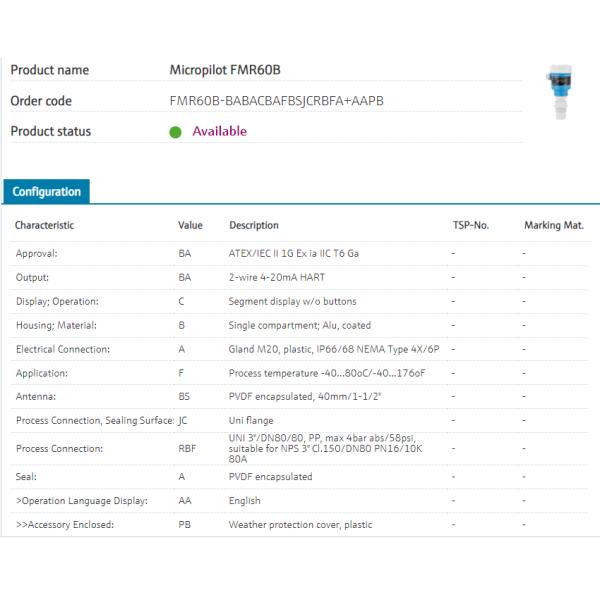Select the Approval row characteristic
This screenshot has height=600, width=600.
pyautogui.click(x=37, y=254)
